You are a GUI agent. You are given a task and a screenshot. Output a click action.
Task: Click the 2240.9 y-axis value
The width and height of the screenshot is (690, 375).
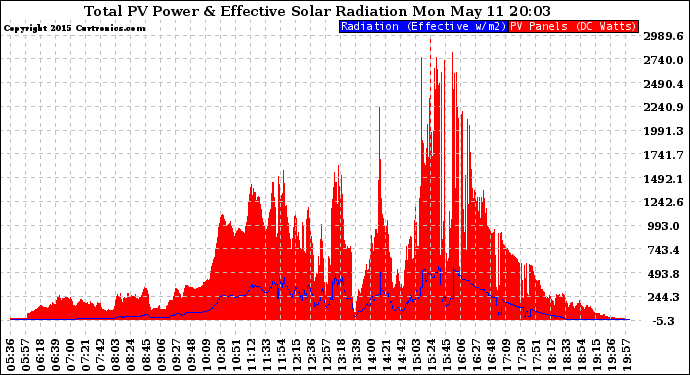(664, 107)
